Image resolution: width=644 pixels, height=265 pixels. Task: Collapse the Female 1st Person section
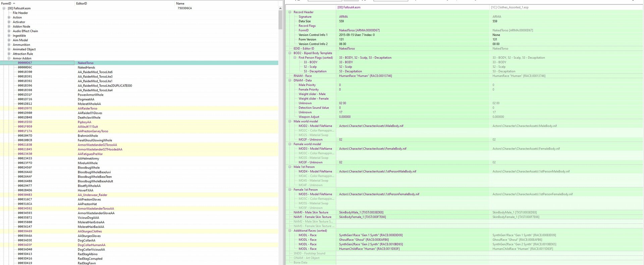tap(290, 190)
